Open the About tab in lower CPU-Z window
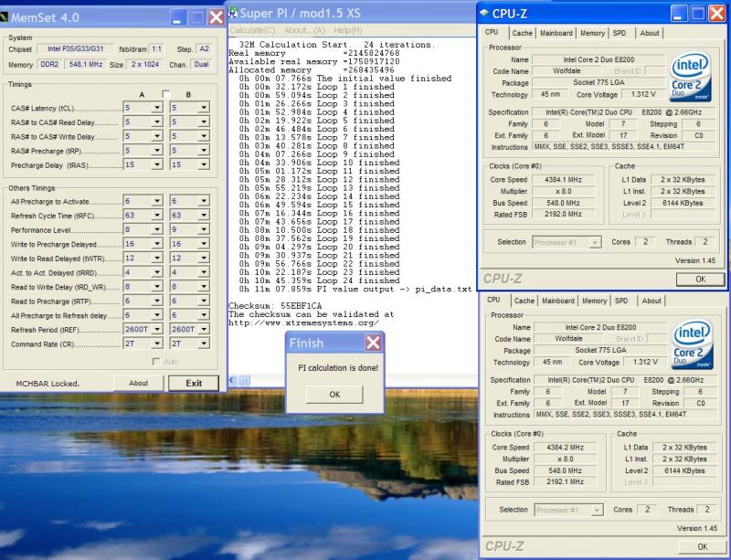 click(652, 301)
